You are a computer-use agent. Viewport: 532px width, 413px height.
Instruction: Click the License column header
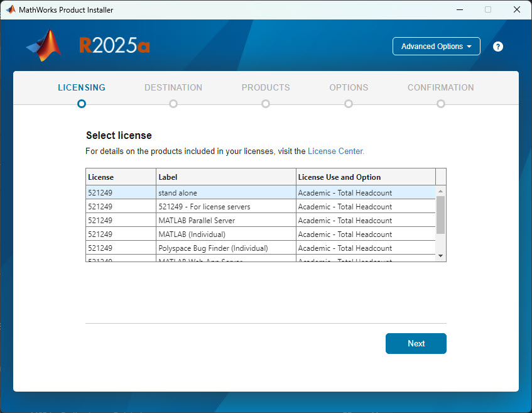coord(121,177)
